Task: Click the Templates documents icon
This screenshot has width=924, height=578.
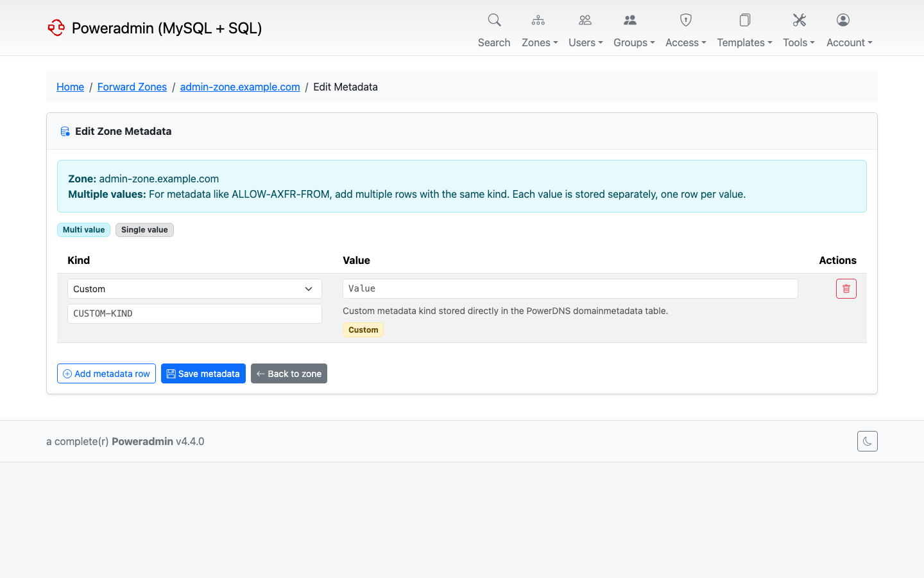Action: pyautogui.click(x=745, y=20)
